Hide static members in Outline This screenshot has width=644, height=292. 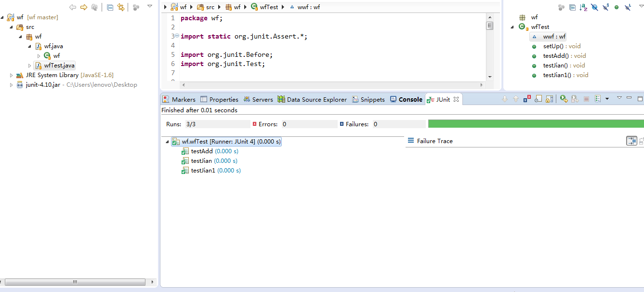605,7
